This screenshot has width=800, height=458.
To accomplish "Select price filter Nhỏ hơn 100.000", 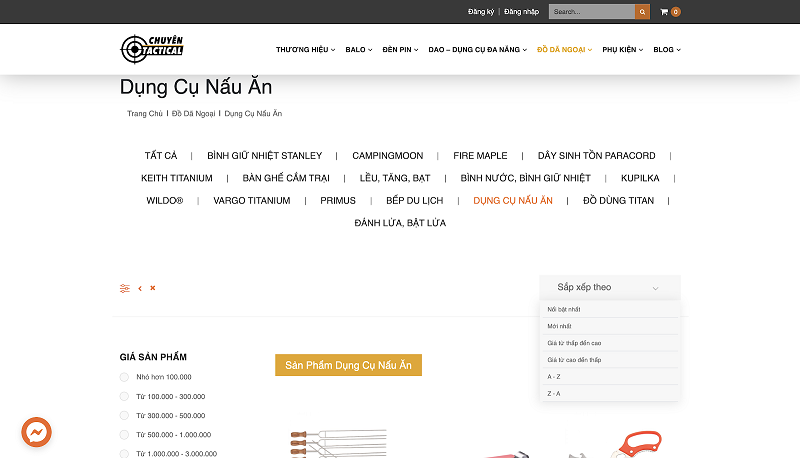I will tap(124, 377).
